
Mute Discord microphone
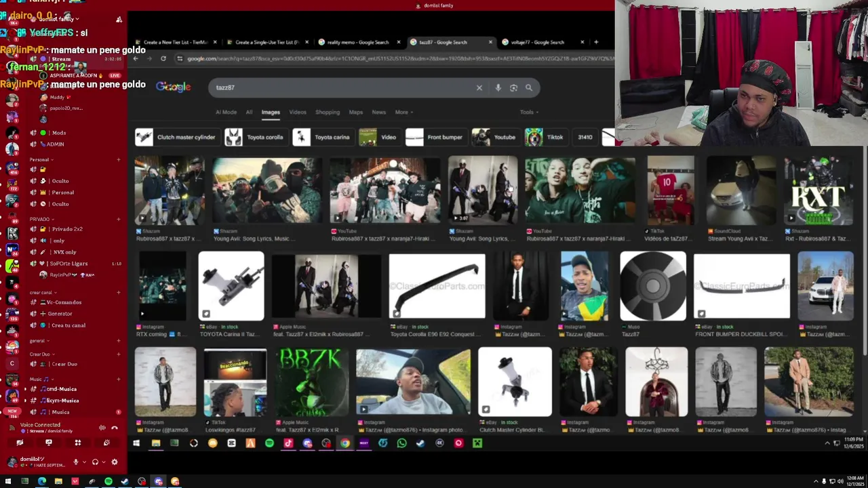coord(75,462)
